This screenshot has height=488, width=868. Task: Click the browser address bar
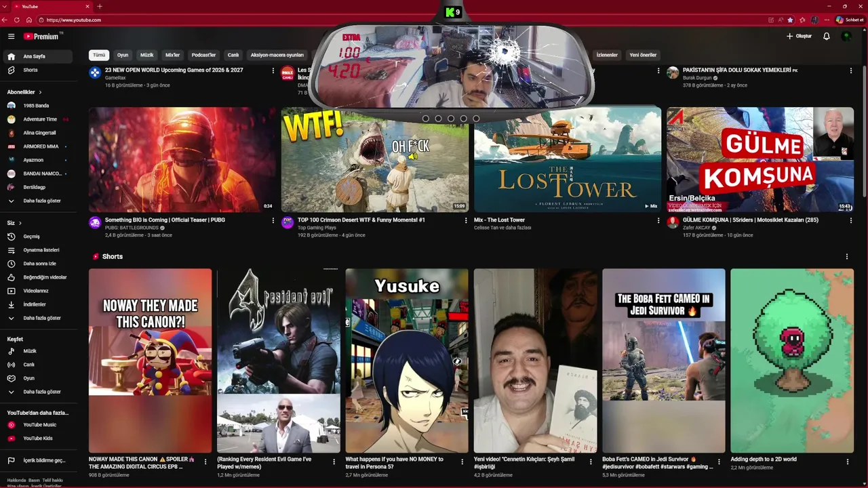[400, 20]
